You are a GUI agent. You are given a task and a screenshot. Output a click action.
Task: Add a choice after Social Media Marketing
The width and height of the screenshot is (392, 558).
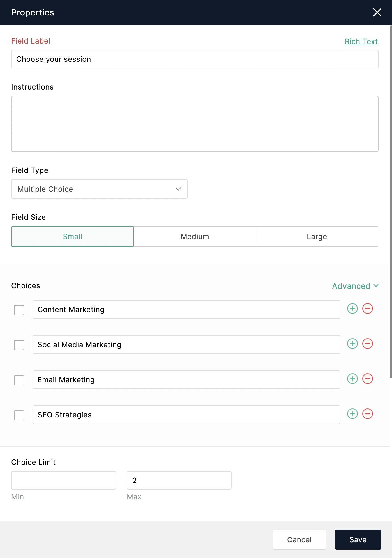352,344
